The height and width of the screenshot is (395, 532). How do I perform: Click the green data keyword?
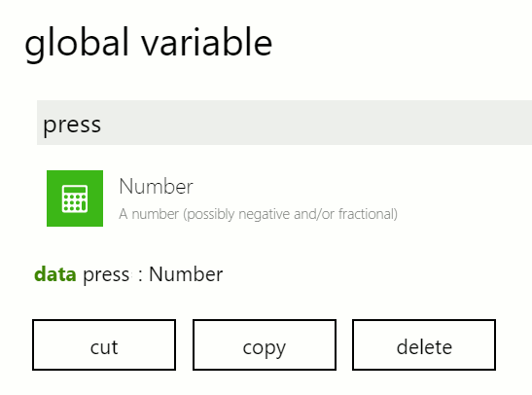tap(55, 274)
